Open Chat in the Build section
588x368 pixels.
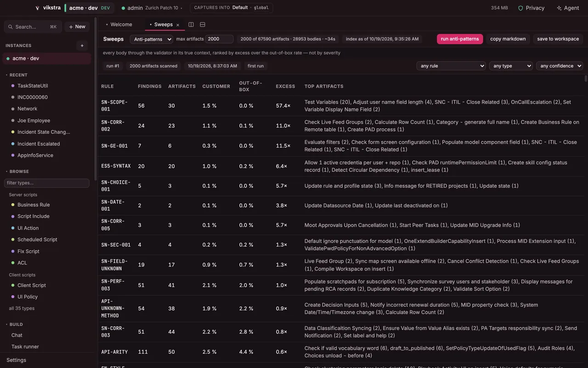click(x=17, y=335)
